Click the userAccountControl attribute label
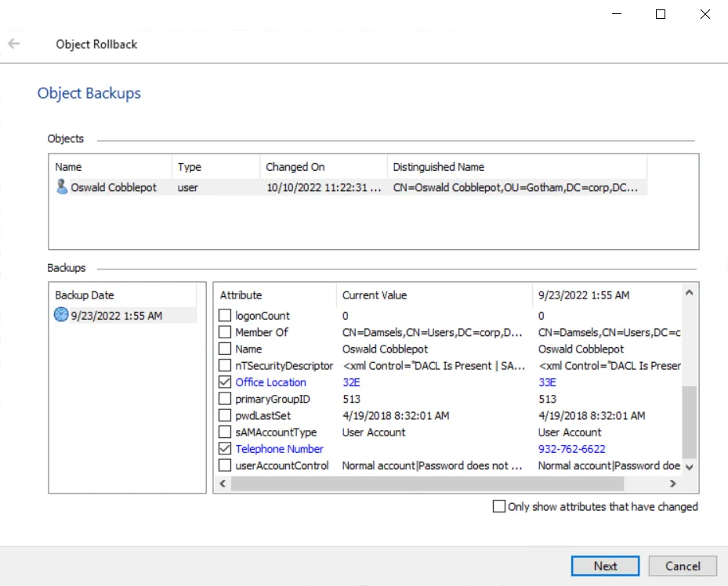Viewport: 728px width, 586px height. coord(282,465)
